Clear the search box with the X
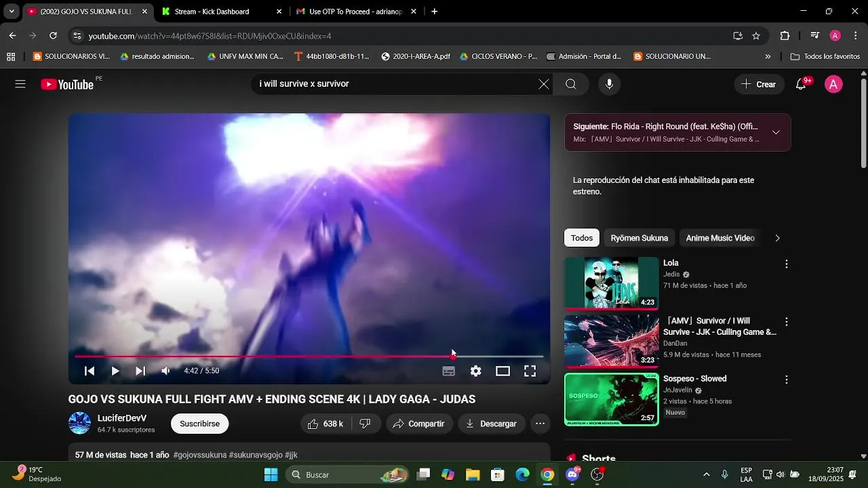This screenshot has width=868, height=488. 544,84
